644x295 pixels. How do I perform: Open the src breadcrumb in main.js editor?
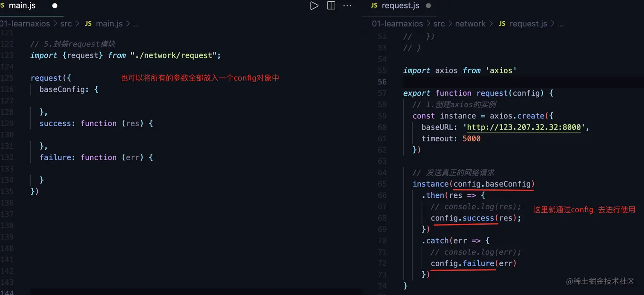(66, 24)
